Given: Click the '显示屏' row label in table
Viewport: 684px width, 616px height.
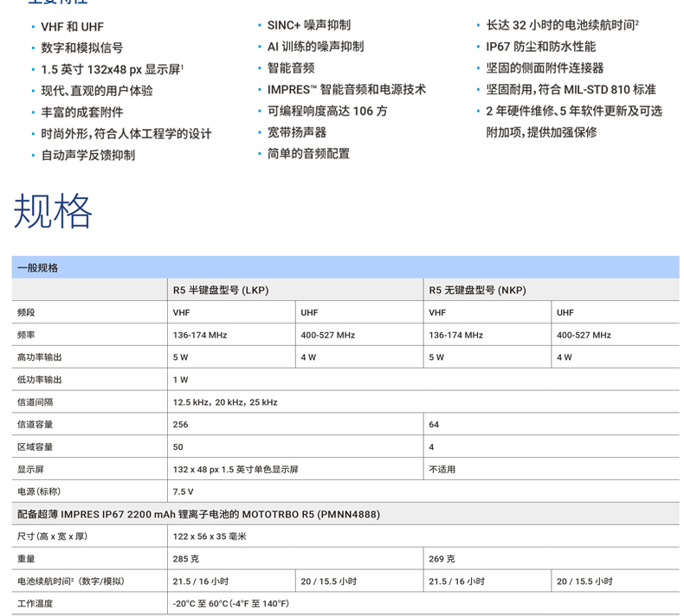Looking at the screenshot, I should coord(30,470).
